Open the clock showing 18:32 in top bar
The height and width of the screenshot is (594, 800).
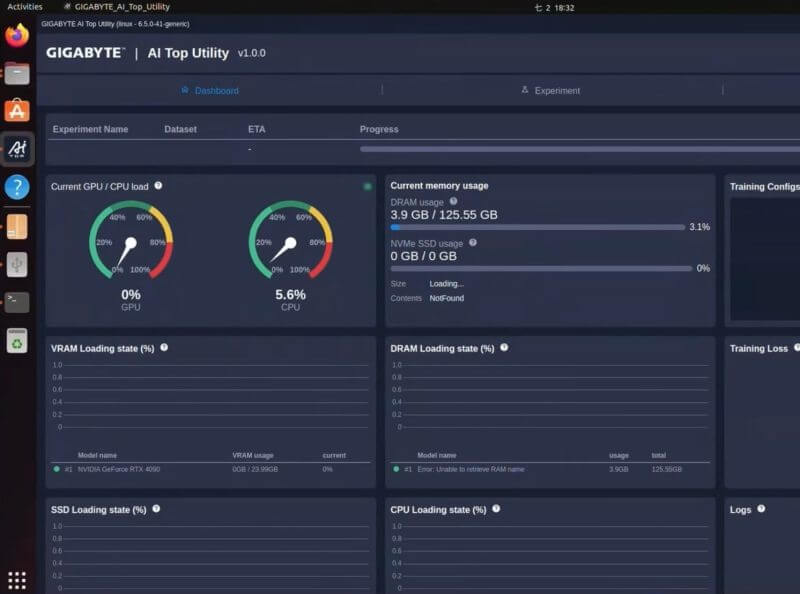pyautogui.click(x=555, y=8)
